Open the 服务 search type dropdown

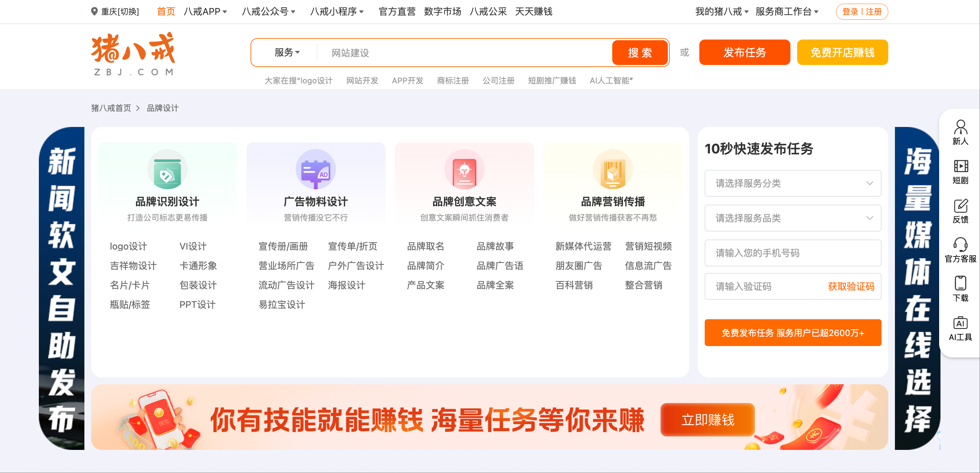287,52
